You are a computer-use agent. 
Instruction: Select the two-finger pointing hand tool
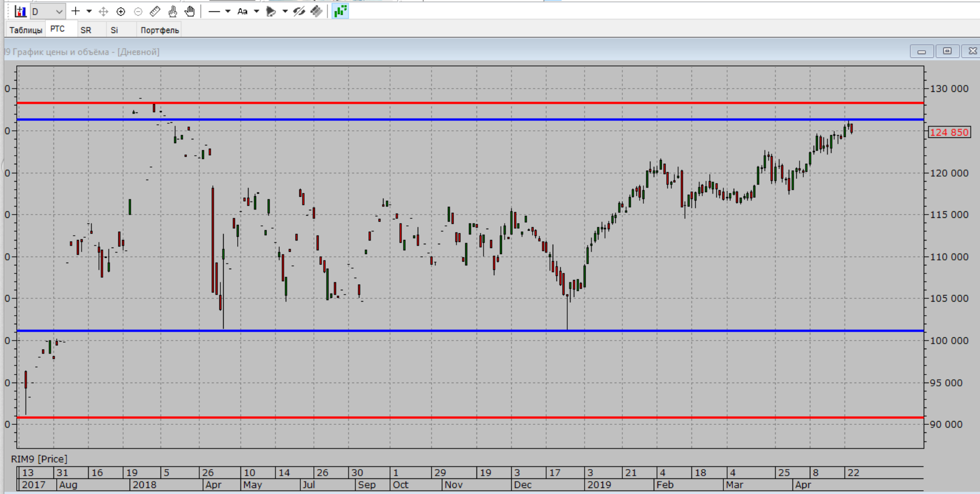tap(172, 11)
